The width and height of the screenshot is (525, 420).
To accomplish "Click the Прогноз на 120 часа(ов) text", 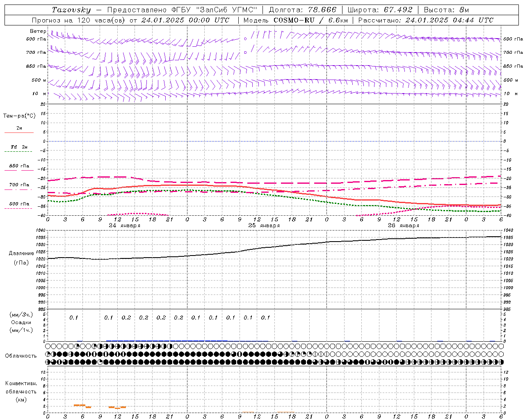I will pyautogui.click(x=78, y=20).
